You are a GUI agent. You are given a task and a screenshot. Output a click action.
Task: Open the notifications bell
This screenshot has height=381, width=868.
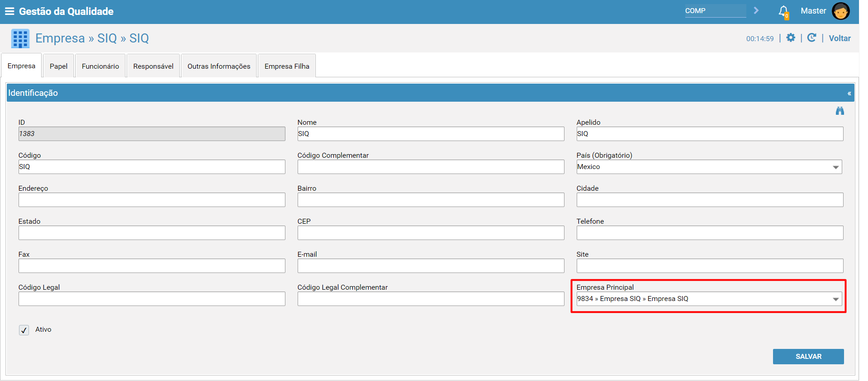783,11
